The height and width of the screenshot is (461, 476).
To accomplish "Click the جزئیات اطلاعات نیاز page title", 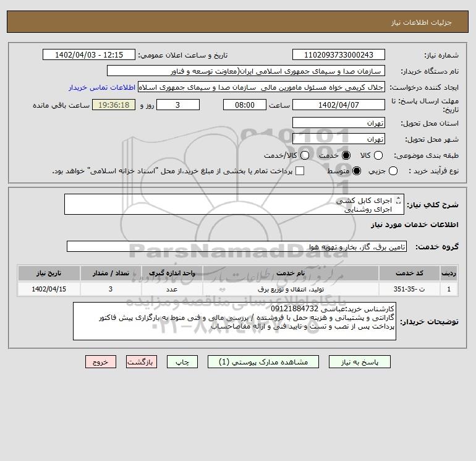I will (x=421, y=22).
